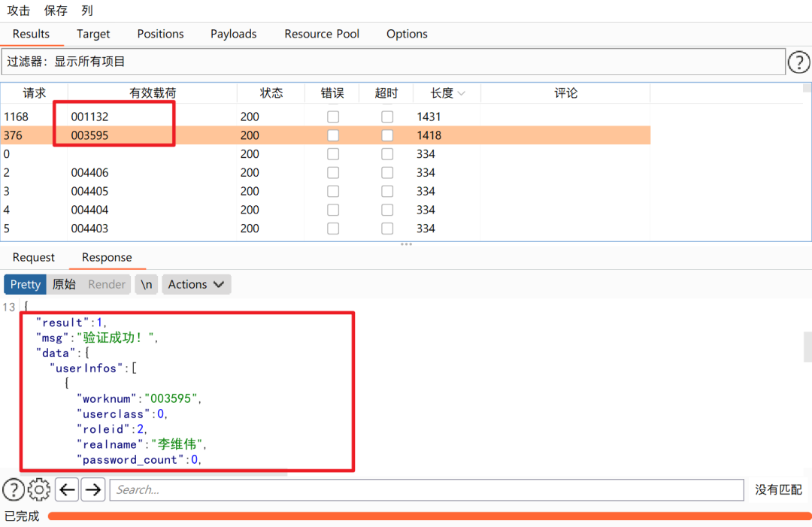This screenshot has width=812, height=527.
Task: Open search settings gear icon
Action: tap(39, 489)
